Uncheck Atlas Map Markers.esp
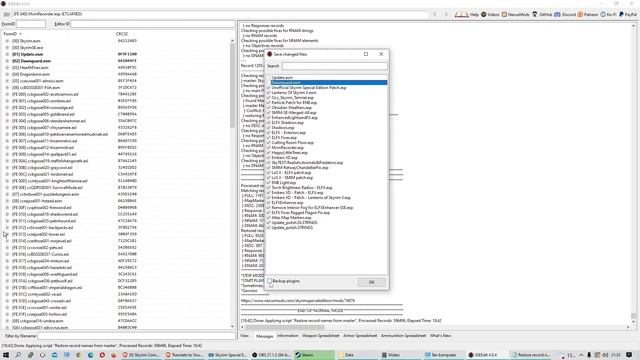Viewport: 640px width, 360px height. click(x=269, y=218)
